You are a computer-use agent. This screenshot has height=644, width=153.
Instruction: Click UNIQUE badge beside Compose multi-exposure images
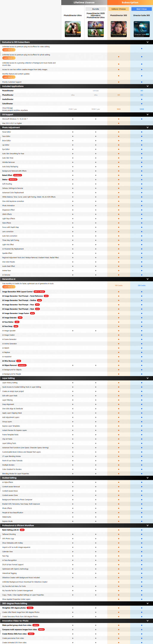click(41, 629)
